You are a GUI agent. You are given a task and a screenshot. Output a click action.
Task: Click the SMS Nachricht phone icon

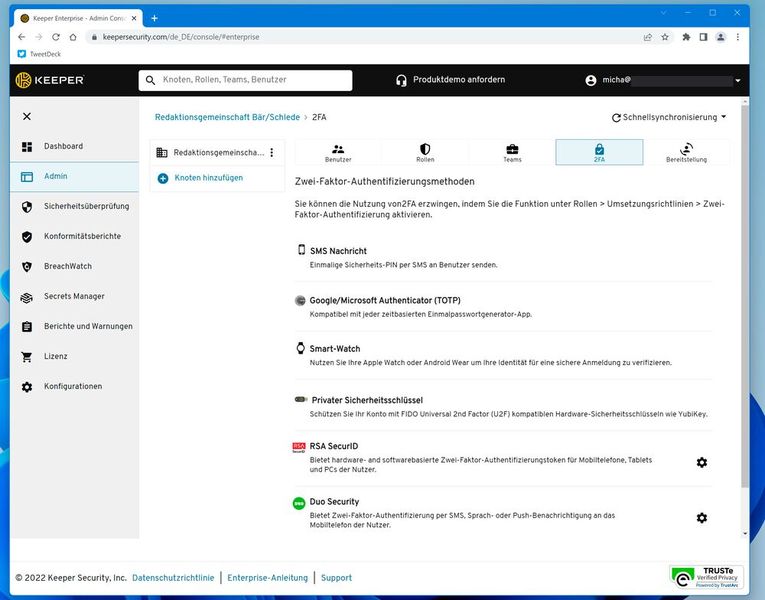click(x=302, y=249)
